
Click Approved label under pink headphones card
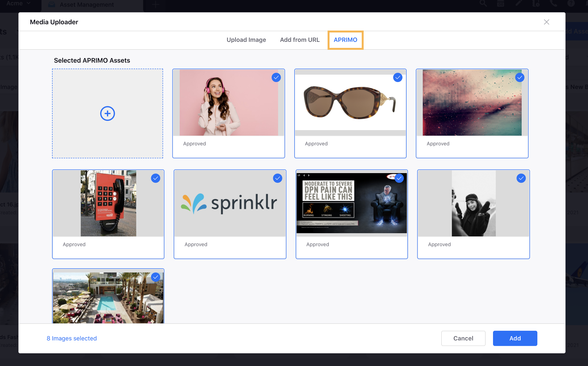coord(194,144)
